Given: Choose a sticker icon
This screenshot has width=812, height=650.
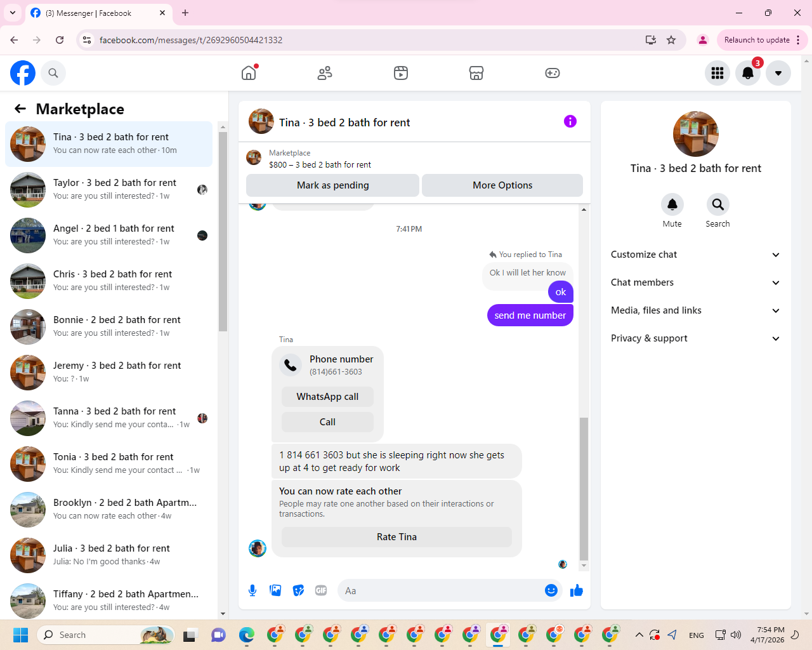Looking at the screenshot, I should [x=298, y=590].
